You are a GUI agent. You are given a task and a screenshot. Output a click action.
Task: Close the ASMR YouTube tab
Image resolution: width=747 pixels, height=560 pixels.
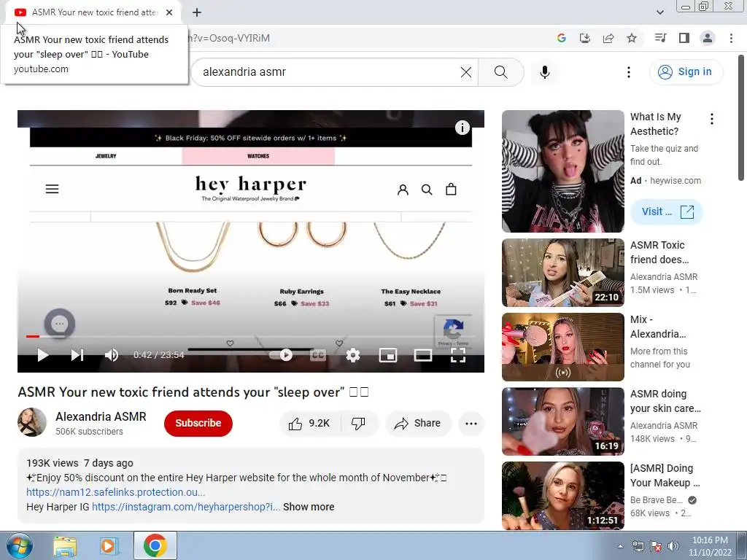point(169,12)
